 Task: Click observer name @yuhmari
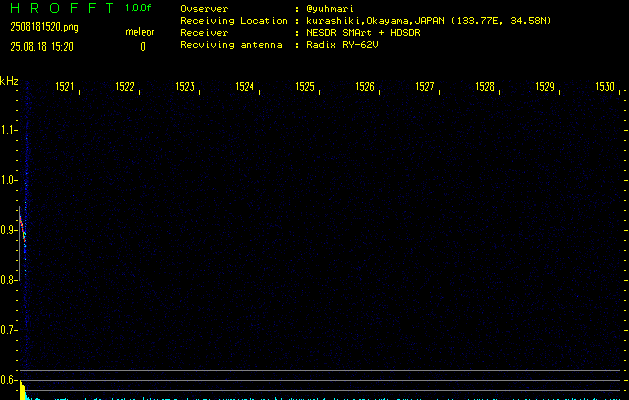[x=330, y=9]
